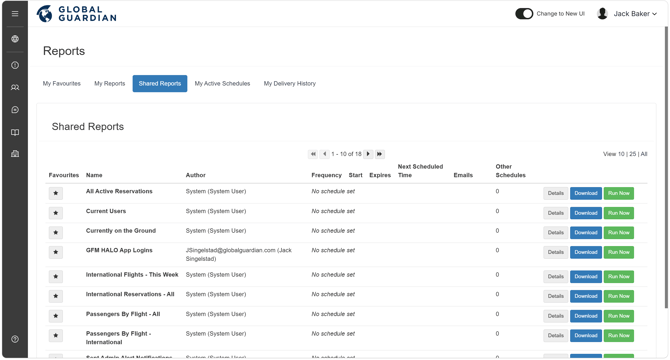Screen dimensions: 670x360
Task: Download International Reservations - All report
Action: click(586, 296)
